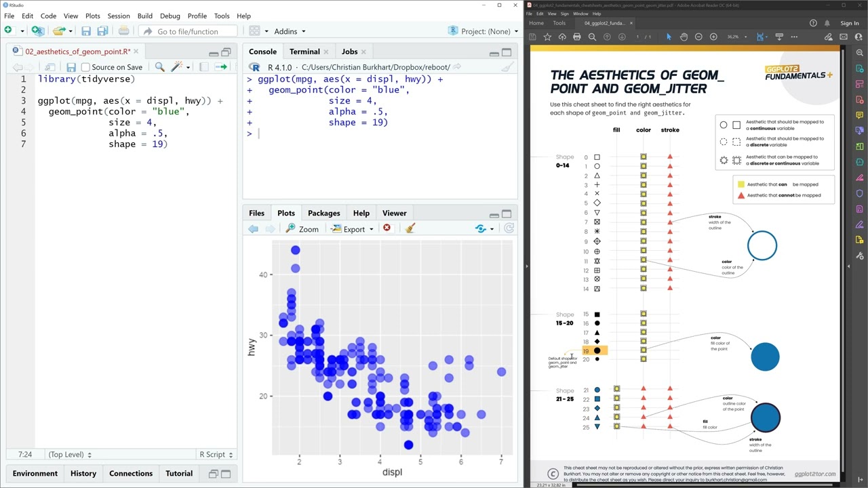Open the publish dropdown arrow in Plots pane

[492, 229]
